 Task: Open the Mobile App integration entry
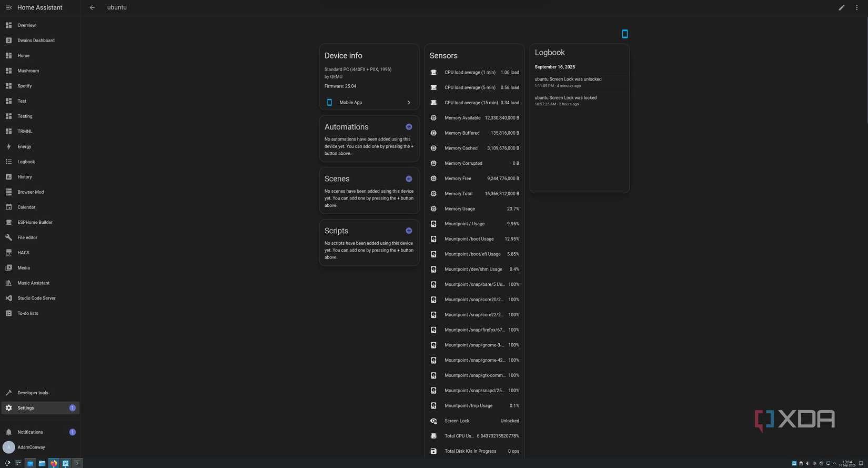click(369, 103)
